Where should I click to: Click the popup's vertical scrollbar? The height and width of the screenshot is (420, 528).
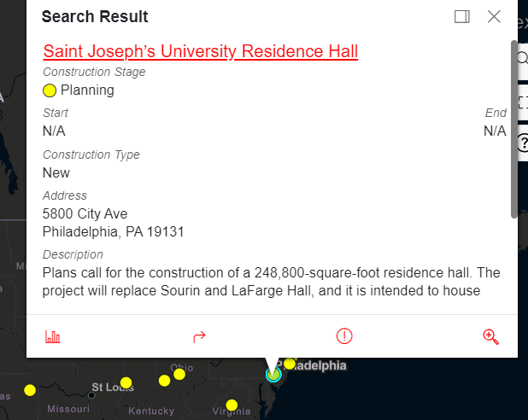click(513, 128)
